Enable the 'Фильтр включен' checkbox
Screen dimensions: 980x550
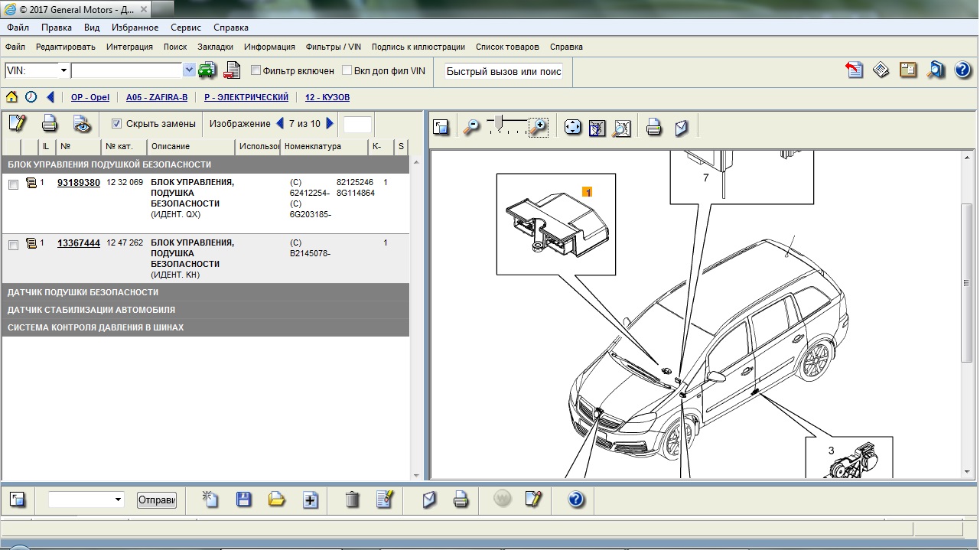point(256,70)
